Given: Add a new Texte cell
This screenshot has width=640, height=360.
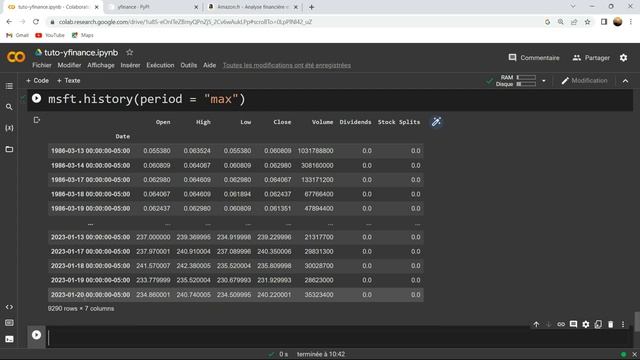Looking at the screenshot, I should point(69,81).
